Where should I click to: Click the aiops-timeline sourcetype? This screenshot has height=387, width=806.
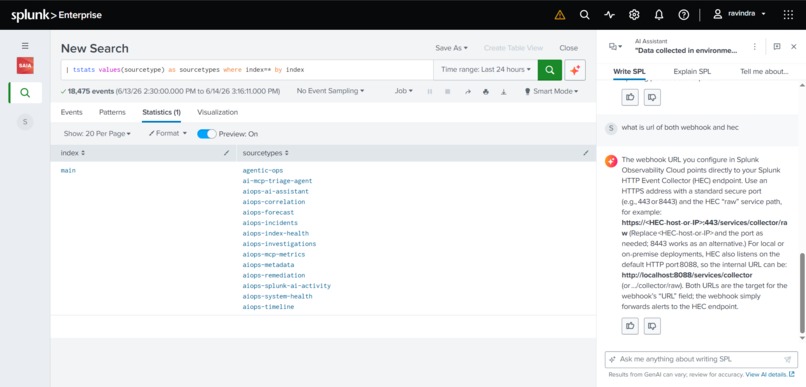click(268, 307)
